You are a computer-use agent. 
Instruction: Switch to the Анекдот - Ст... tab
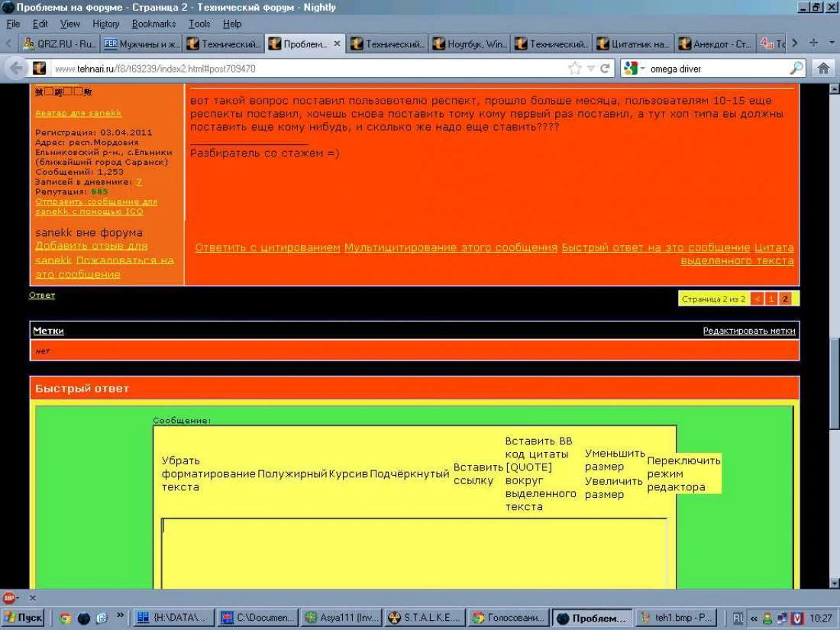pyautogui.click(x=716, y=44)
